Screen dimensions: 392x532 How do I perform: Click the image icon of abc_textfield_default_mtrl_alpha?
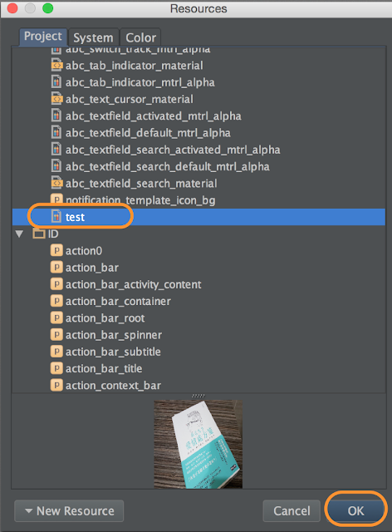tap(56, 132)
